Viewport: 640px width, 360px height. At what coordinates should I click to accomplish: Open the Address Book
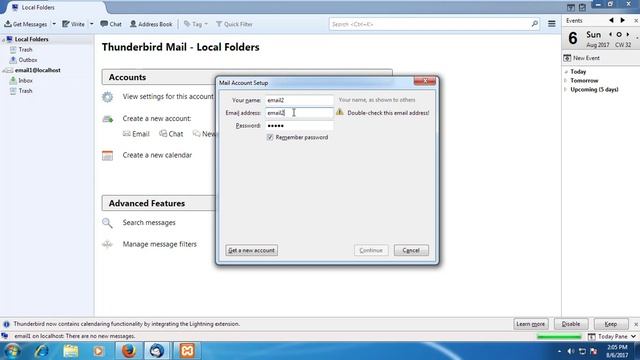click(151, 24)
